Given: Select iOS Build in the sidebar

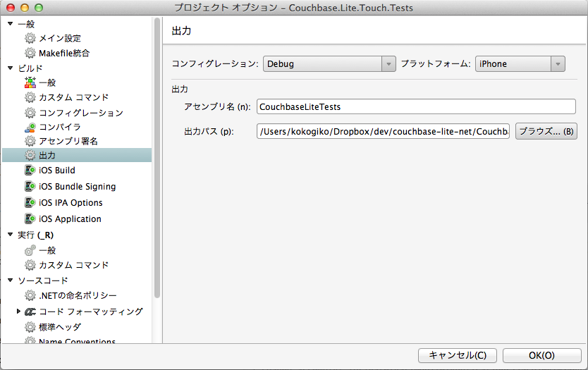Looking at the screenshot, I should click(57, 170).
